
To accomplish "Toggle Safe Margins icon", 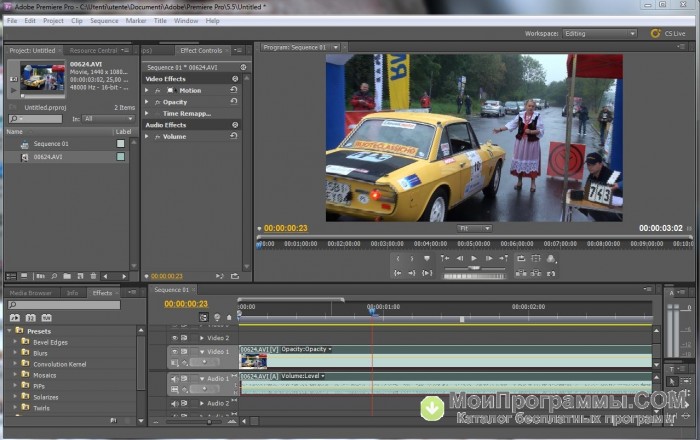I will (536, 258).
